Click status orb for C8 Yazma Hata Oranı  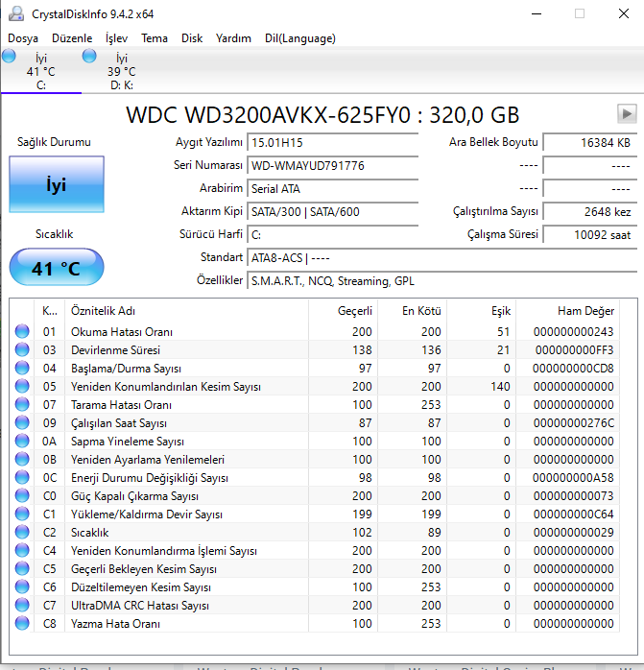(x=22, y=623)
